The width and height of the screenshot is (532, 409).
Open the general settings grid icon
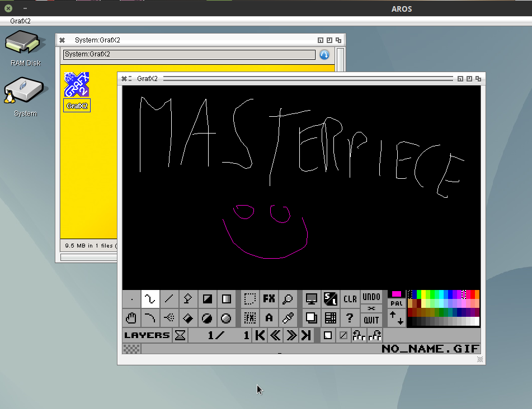(331, 318)
